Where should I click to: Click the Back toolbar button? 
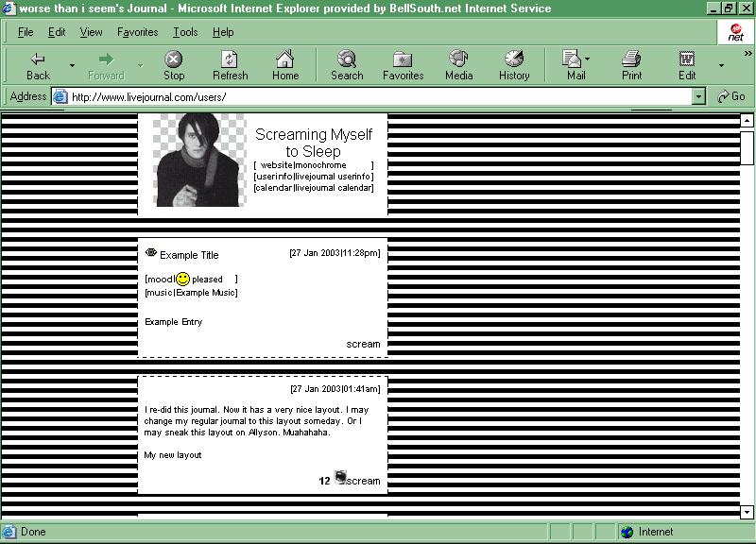tap(38, 66)
